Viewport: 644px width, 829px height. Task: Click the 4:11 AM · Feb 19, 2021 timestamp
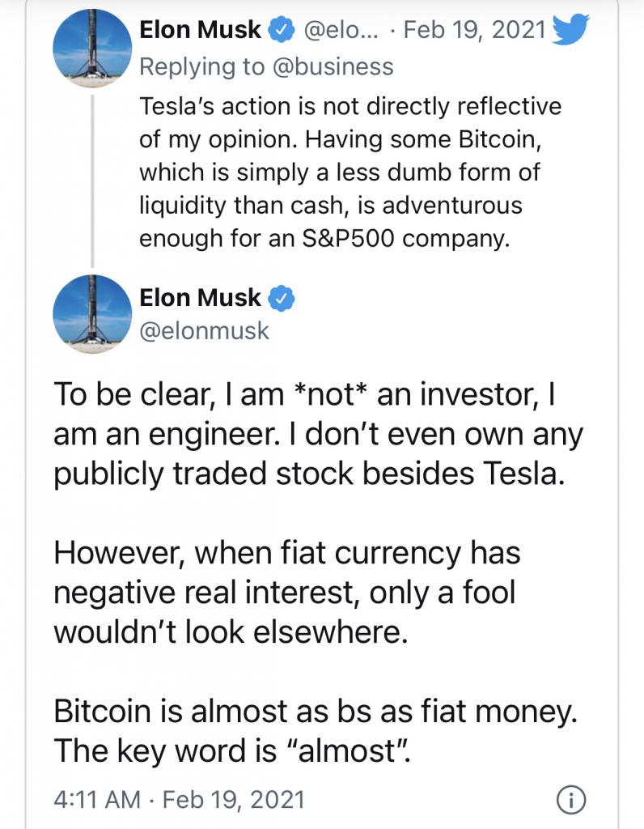[x=179, y=799]
